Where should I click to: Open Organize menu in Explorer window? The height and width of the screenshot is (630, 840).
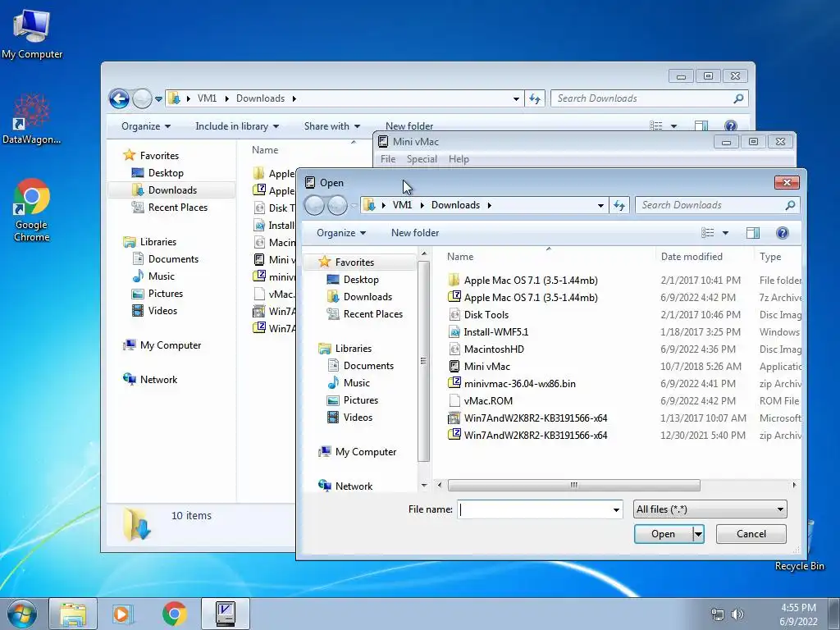[146, 126]
